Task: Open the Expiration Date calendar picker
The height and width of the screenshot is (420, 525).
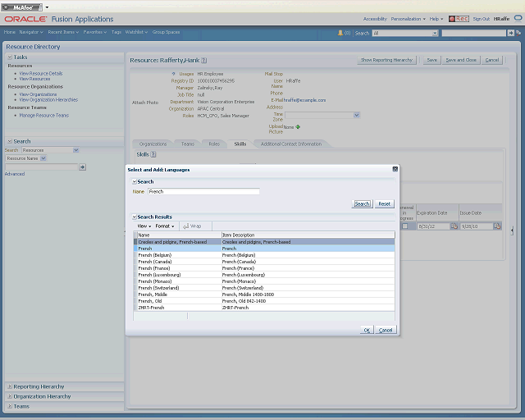Action: 454,226
